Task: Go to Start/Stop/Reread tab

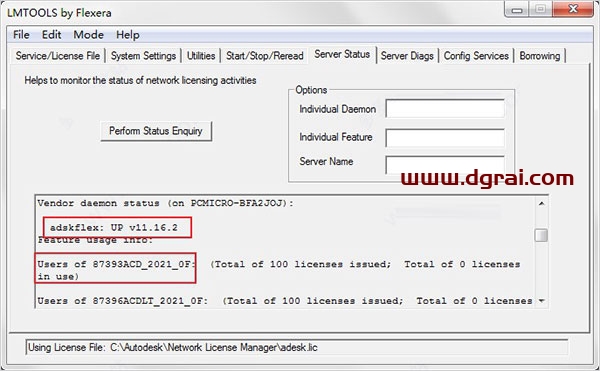Action: pyautogui.click(x=264, y=56)
